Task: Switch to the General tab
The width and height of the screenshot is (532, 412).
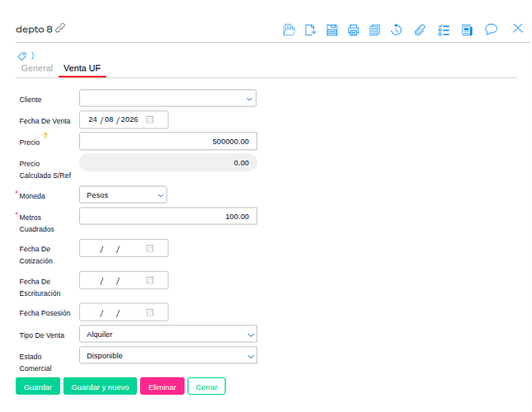Action: click(37, 68)
